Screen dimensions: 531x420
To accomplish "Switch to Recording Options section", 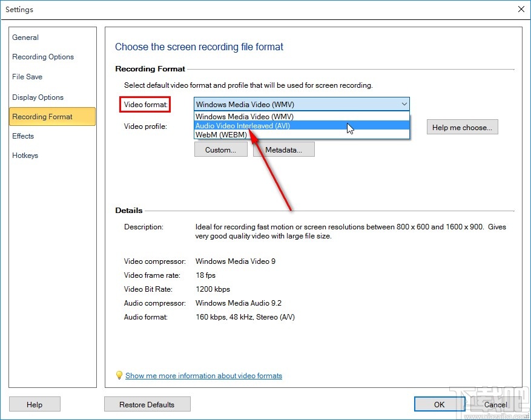I will (43, 57).
